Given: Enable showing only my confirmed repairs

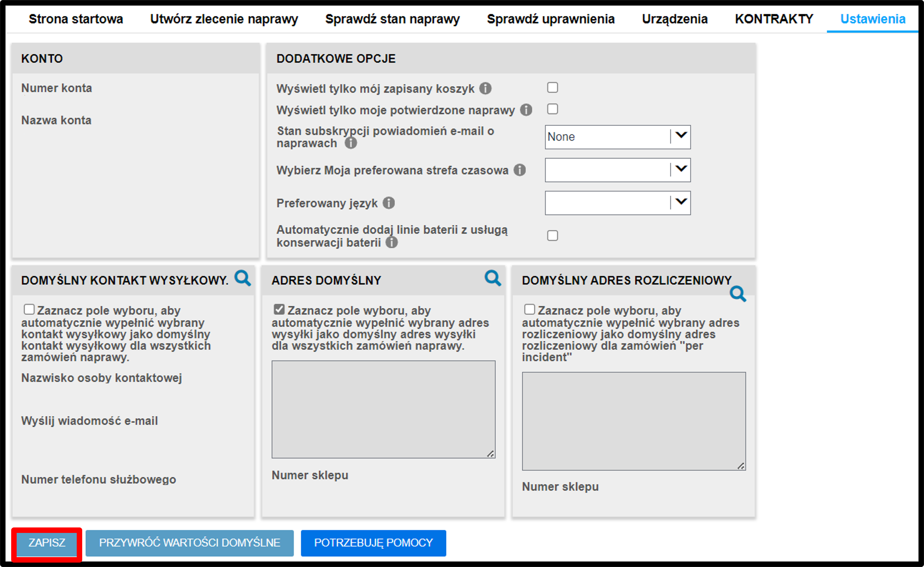Looking at the screenshot, I should click(x=552, y=109).
